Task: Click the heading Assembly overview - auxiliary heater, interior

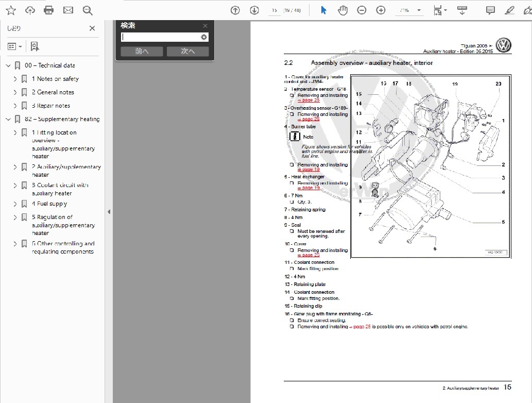Action: (x=371, y=63)
